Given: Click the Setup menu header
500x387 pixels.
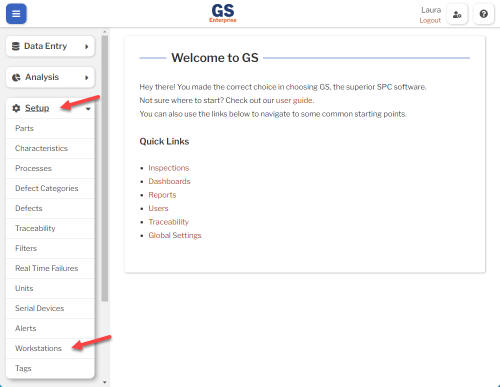Looking at the screenshot, I should [x=50, y=108].
